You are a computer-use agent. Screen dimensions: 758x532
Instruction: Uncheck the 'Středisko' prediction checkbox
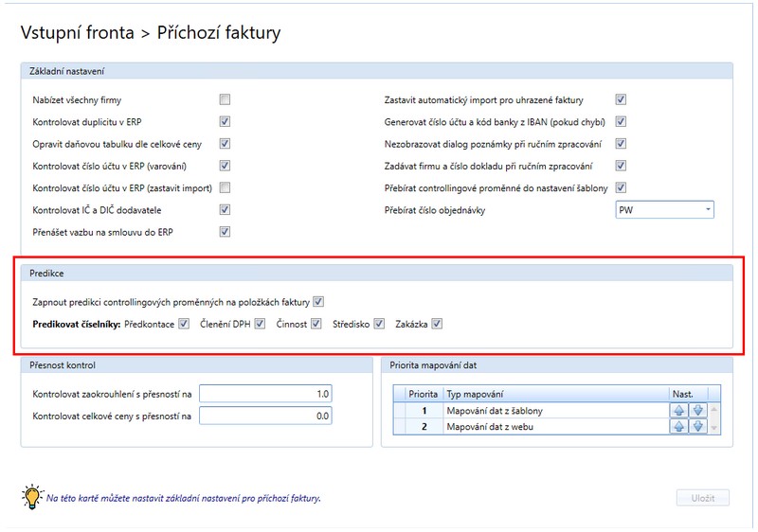click(379, 325)
